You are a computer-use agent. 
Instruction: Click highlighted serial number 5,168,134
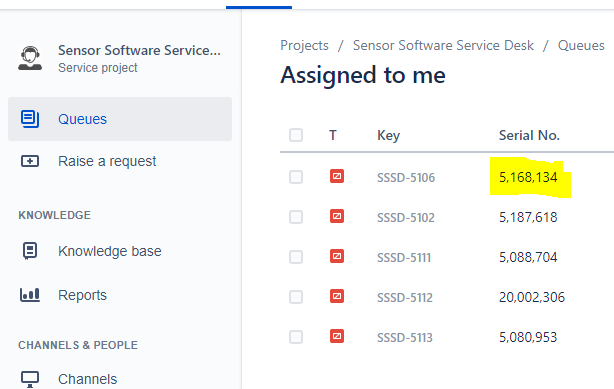[x=528, y=177]
